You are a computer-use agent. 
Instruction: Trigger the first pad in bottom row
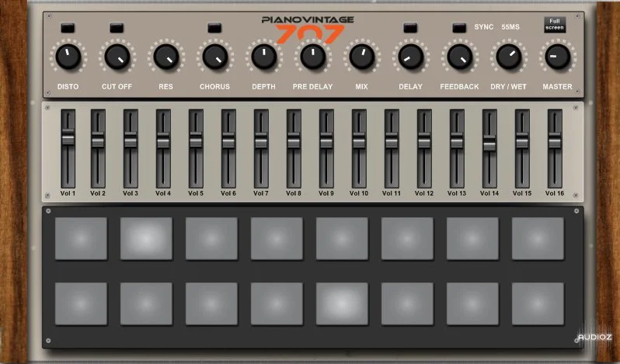pyautogui.click(x=81, y=303)
